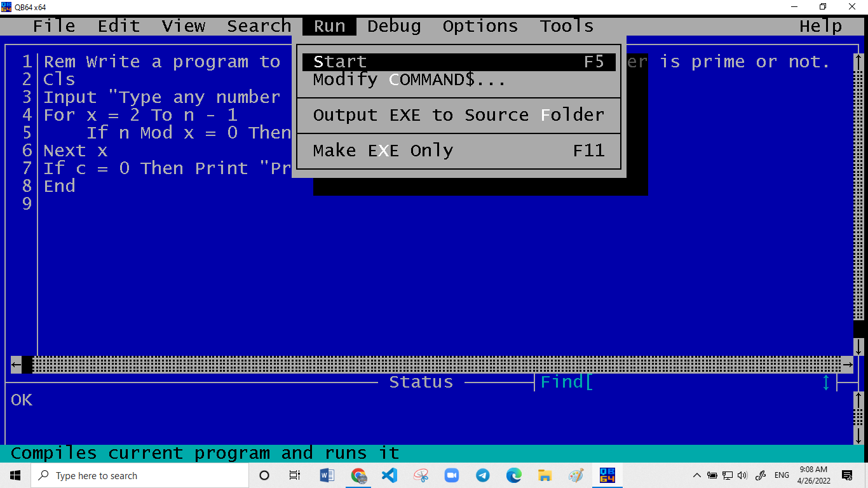
Task: Choose Make EXE Only option
Action: click(459, 151)
